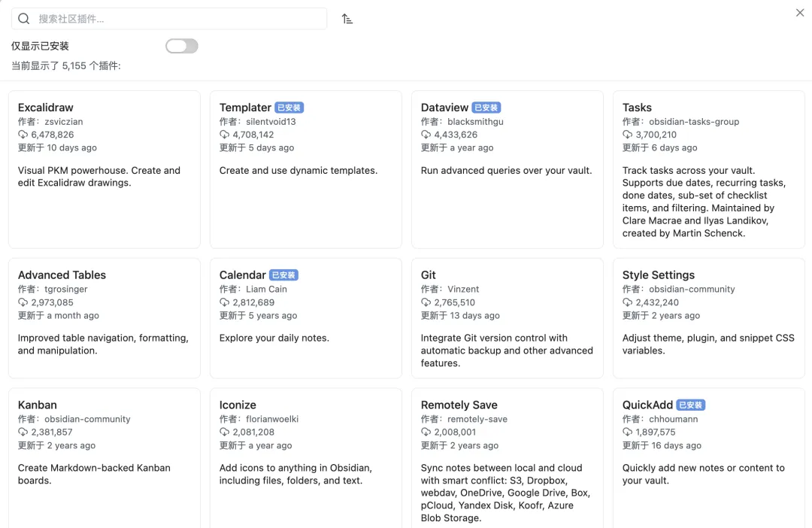Screen dimensions: 812x528
Task: Click download icon beside 4,433,626
Action: [426, 135]
